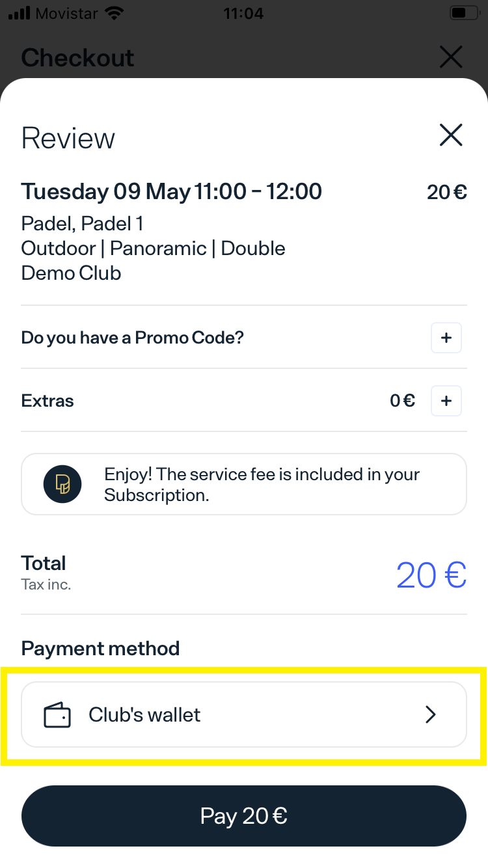Tap the wallet icon in payment method

57,715
